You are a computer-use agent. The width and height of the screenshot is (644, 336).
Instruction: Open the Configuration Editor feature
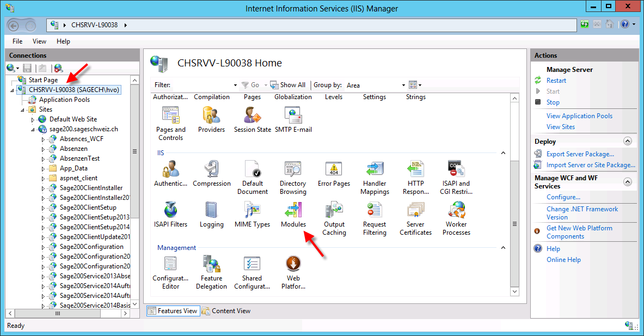tap(170, 272)
